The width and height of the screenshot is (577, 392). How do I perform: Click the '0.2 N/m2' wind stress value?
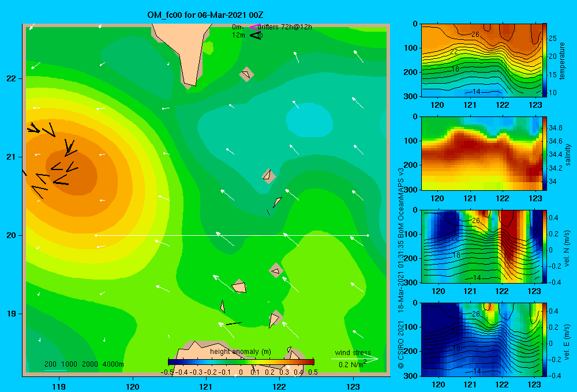click(353, 364)
